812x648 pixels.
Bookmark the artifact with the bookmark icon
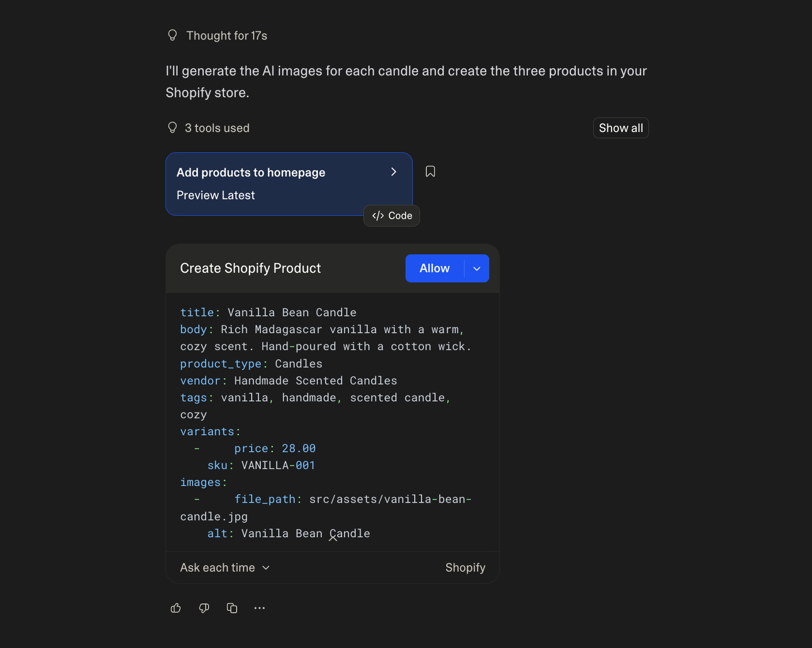point(430,171)
